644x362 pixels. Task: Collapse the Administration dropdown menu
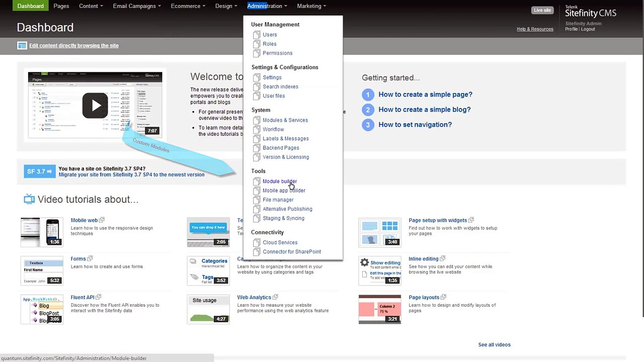tap(267, 6)
